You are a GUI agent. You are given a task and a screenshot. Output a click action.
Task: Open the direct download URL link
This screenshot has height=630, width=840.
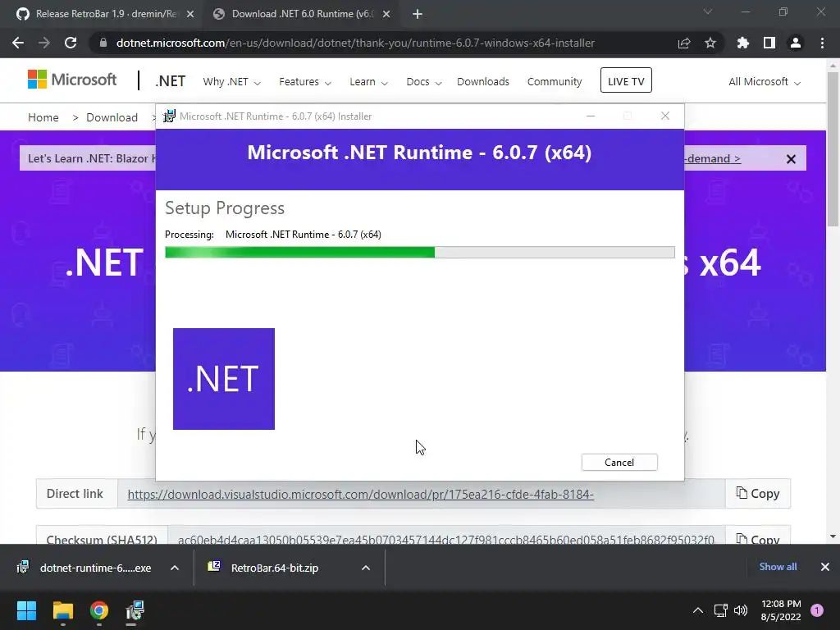point(361,494)
